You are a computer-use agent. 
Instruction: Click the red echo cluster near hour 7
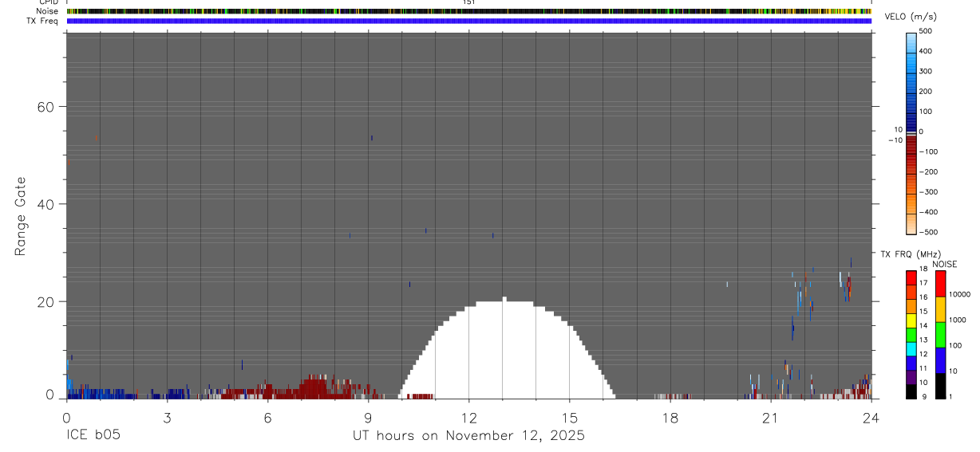[x=311, y=387]
